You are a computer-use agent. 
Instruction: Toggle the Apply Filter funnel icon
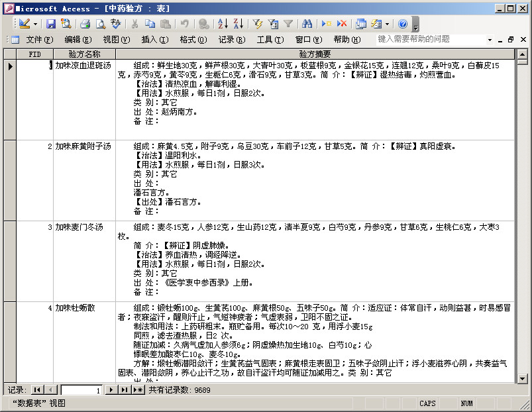coord(288,23)
